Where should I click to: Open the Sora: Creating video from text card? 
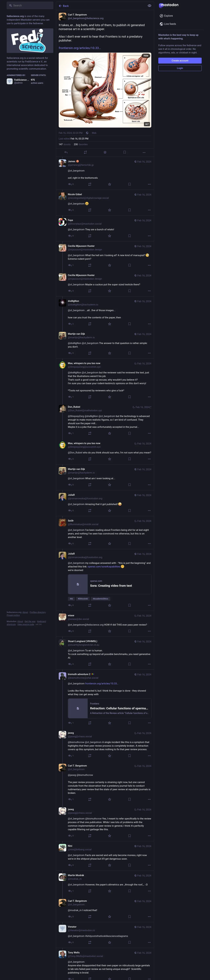(x=109, y=584)
